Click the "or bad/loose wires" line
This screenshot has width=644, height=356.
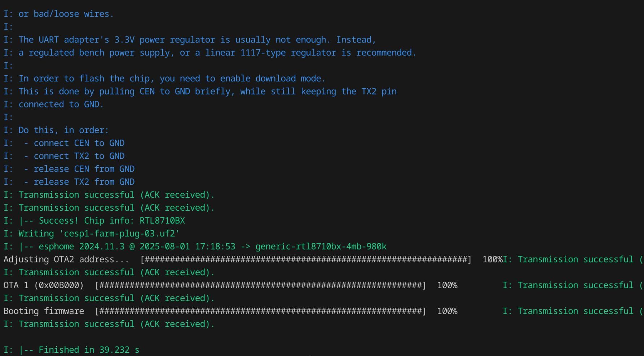(x=66, y=14)
